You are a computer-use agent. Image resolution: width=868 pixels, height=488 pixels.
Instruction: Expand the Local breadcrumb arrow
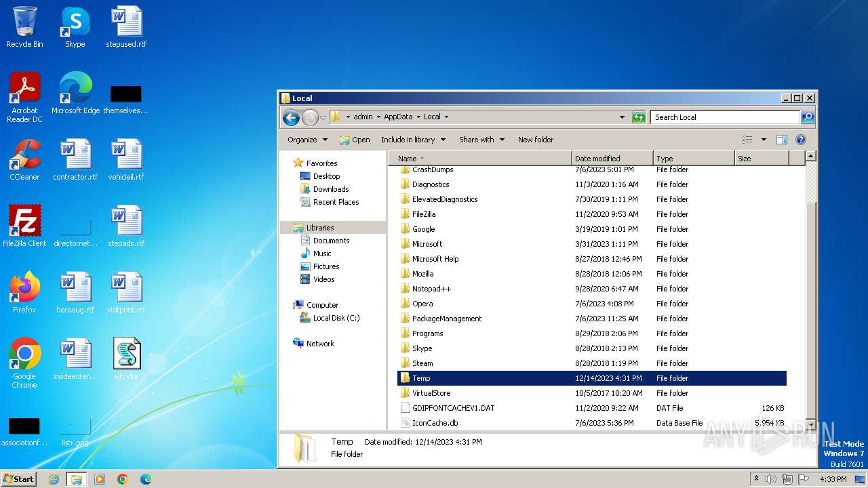[446, 117]
